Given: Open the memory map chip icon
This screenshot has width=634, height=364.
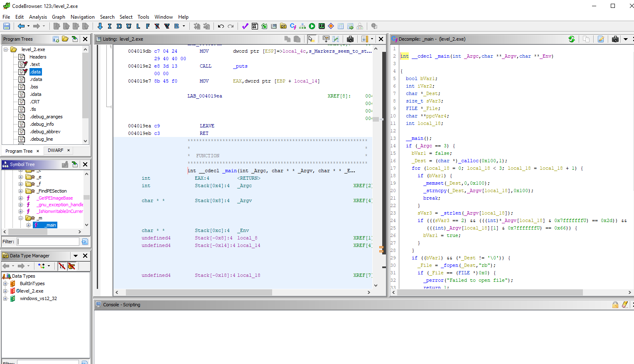Looking at the screenshot, I should click(x=322, y=26).
